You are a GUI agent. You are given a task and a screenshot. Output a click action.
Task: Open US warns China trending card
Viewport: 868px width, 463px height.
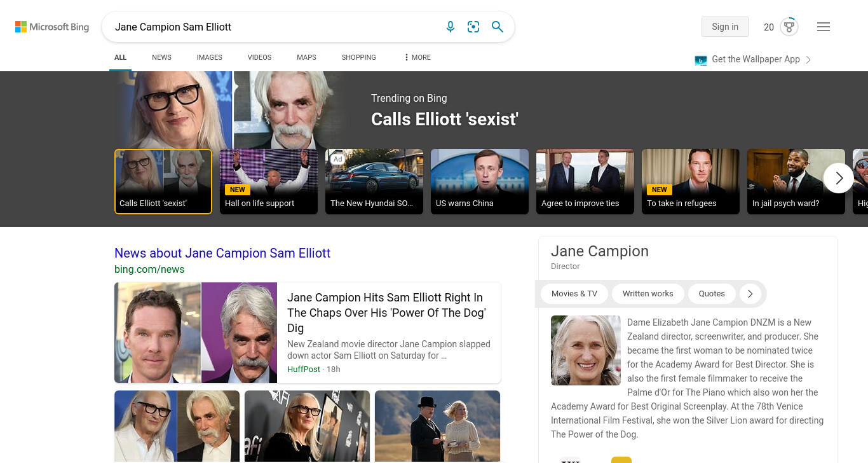point(480,181)
